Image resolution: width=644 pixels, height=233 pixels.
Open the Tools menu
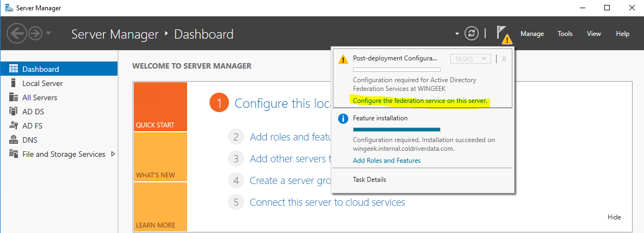(x=565, y=34)
